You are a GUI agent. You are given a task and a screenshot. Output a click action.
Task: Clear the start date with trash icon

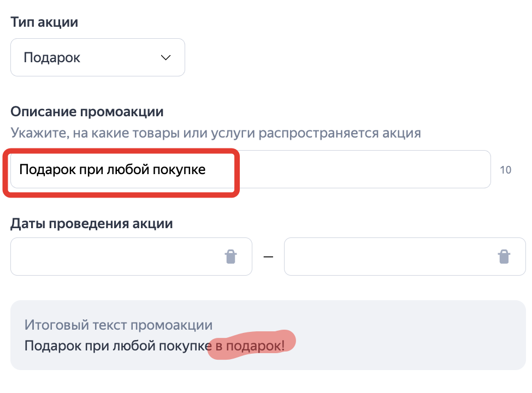[x=231, y=257]
